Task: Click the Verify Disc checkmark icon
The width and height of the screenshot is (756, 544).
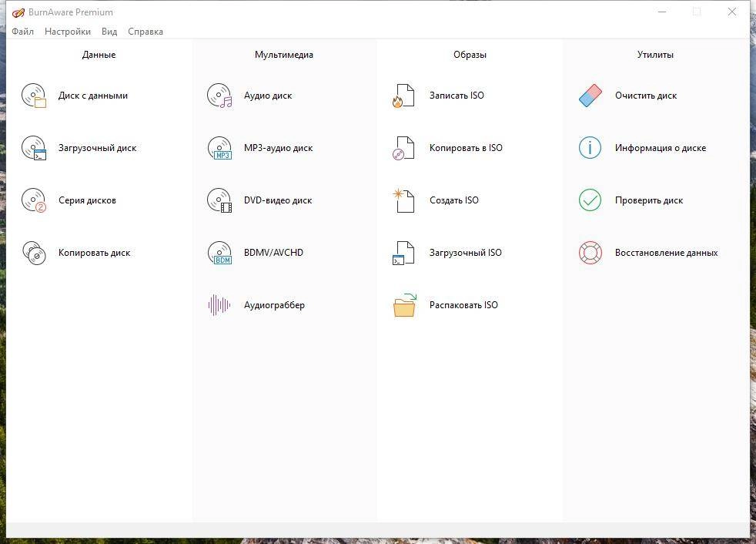Action: click(590, 200)
